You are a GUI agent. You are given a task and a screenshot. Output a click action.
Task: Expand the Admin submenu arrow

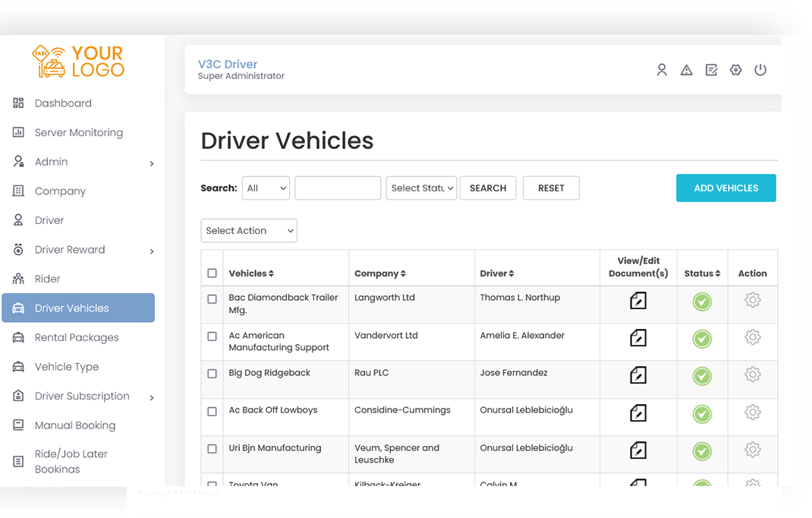(152, 164)
